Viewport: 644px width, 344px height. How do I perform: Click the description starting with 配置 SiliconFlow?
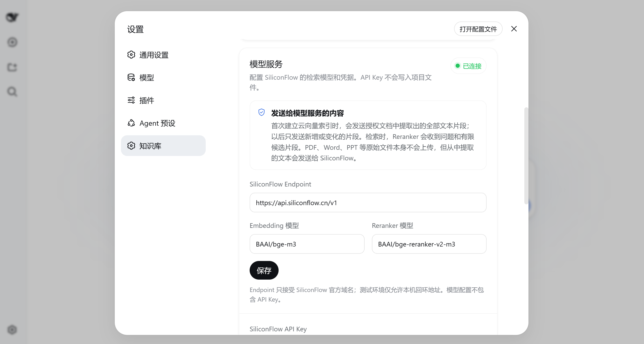coord(340,82)
